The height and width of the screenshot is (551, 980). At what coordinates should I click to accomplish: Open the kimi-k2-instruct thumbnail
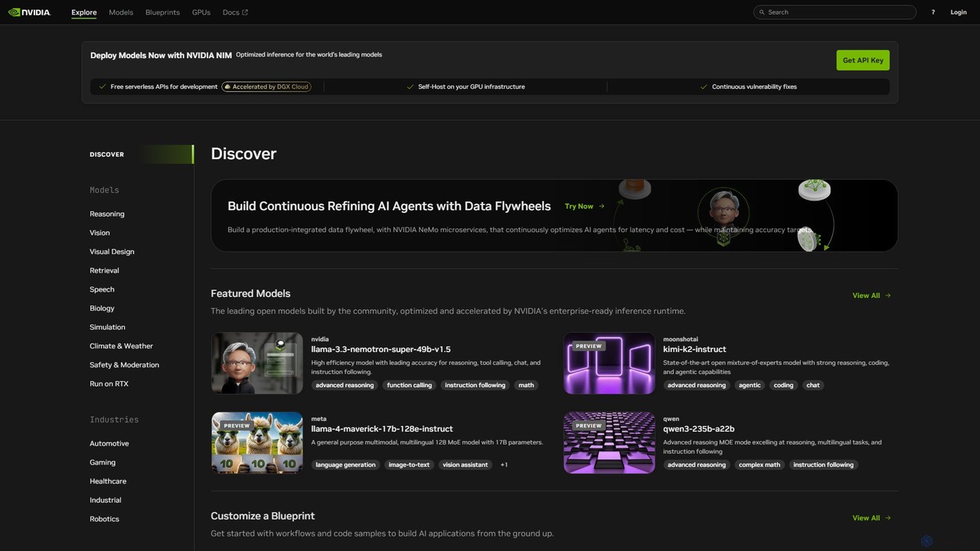[609, 363]
